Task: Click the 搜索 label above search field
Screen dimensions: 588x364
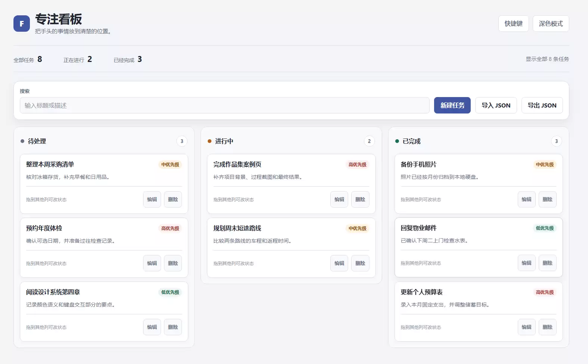Action: 25,91
